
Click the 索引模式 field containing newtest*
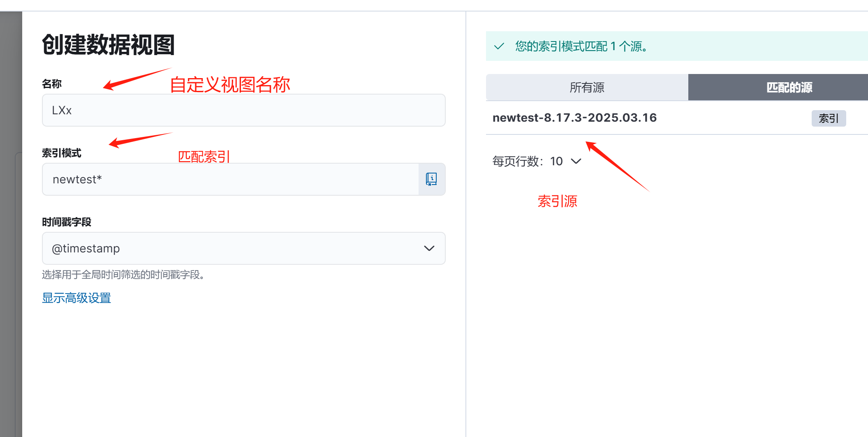(230, 179)
